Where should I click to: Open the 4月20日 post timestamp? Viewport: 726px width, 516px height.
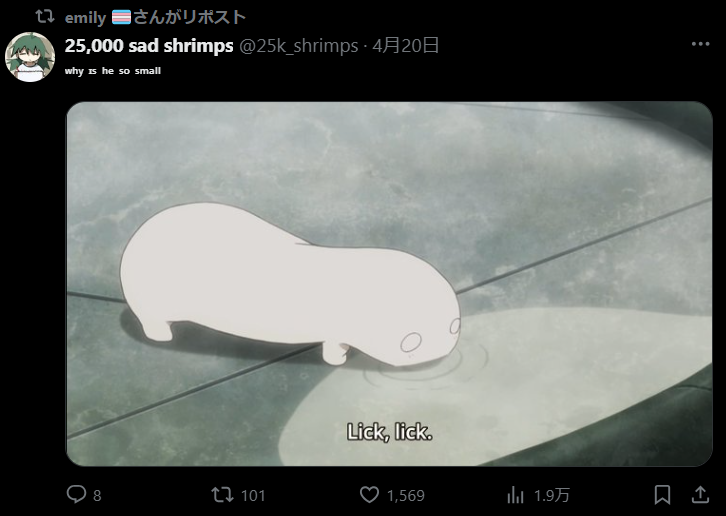click(x=406, y=45)
